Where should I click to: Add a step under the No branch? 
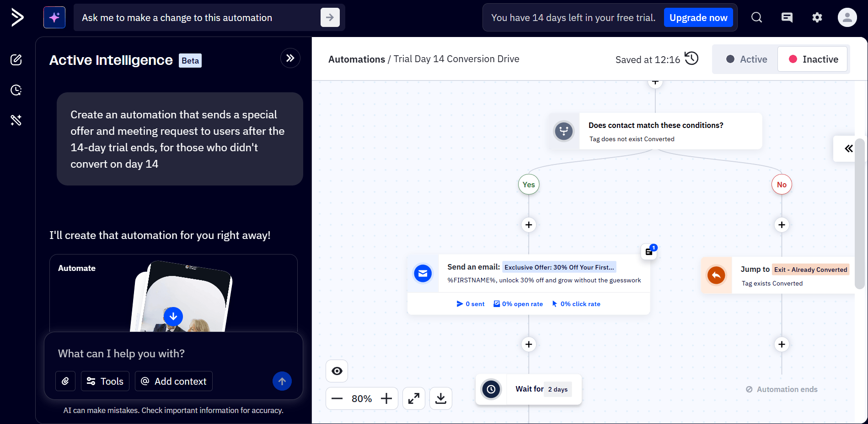[x=782, y=225]
